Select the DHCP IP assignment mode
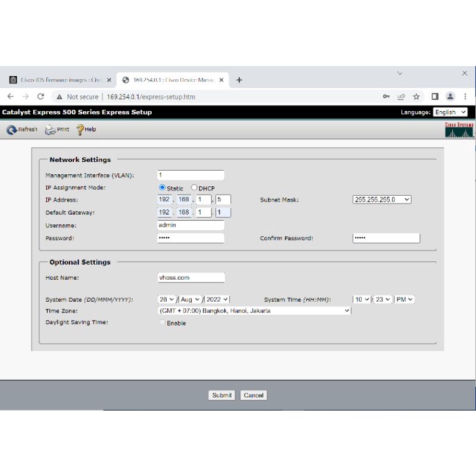Viewport: 476px width, 476px height. (194, 187)
